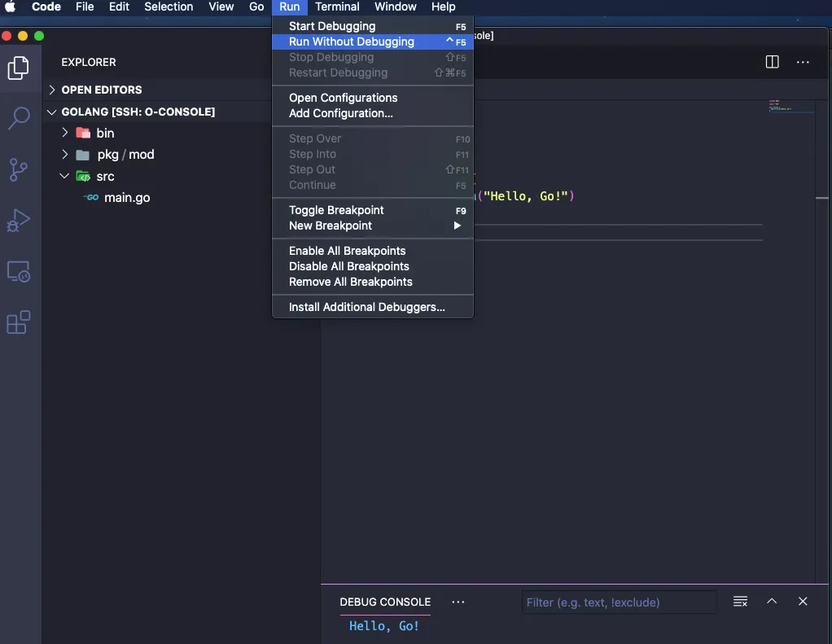This screenshot has height=644, width=832.
Task: Choose Enable All Breakpoints
Action: click(x=373, y=251)
